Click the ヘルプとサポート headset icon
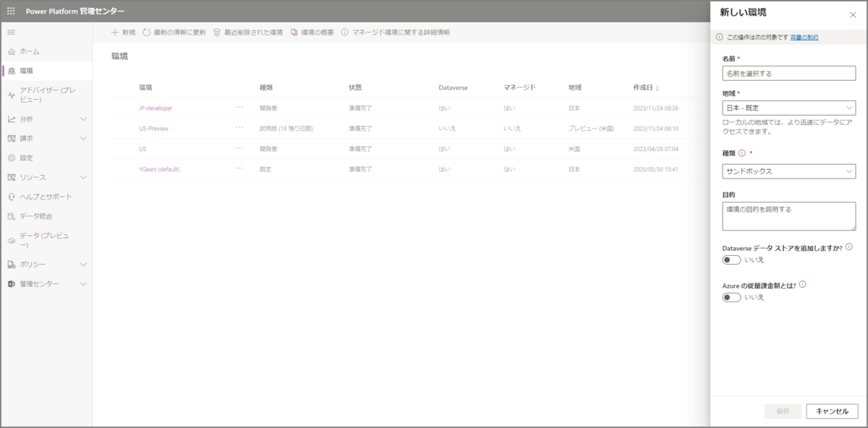 coord(12,197)
